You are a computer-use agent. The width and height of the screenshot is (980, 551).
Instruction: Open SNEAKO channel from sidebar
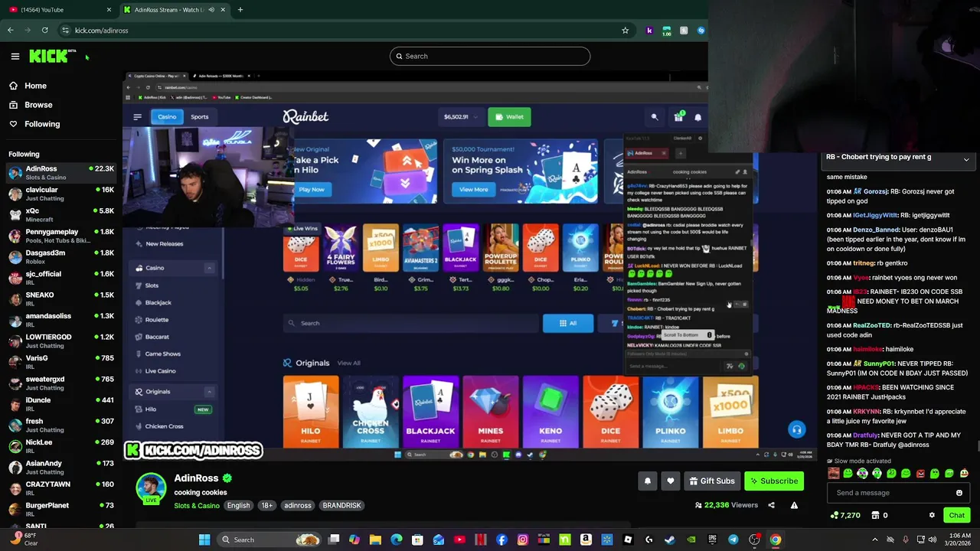61,299
